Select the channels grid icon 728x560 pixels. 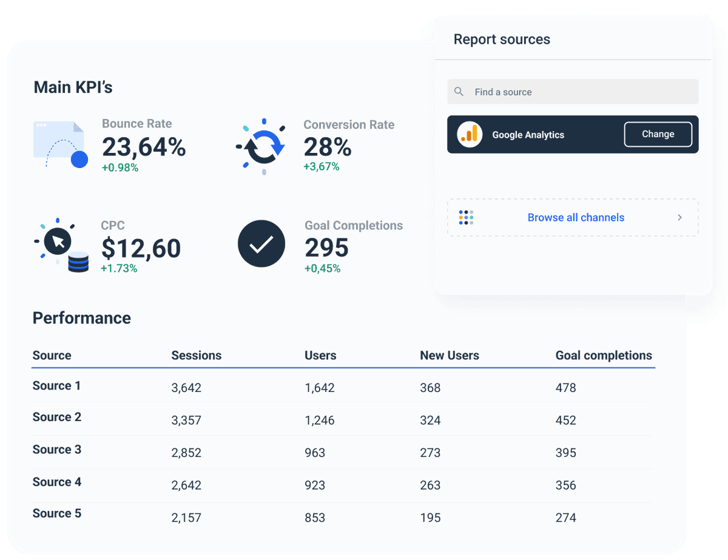tap(465, 217)
